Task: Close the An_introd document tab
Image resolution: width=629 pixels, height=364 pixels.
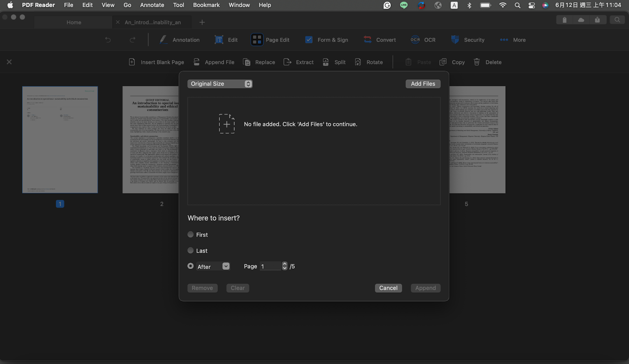Action: [118, 22]
